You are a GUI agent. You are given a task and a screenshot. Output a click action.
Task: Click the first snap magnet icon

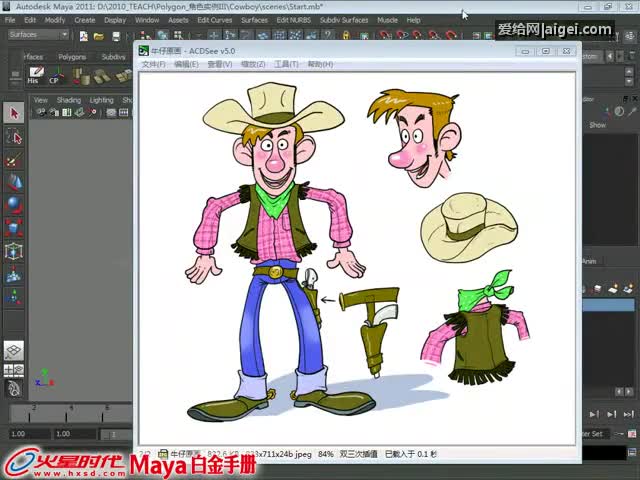click(x=384, y=35)
